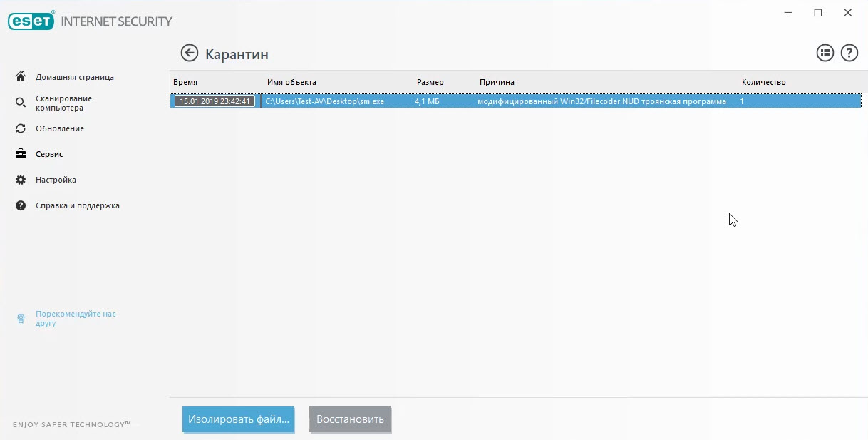Sort by the Причина column header
This screenshot has width=868, height=440.
pyautogui.click(x=497, y=82)
